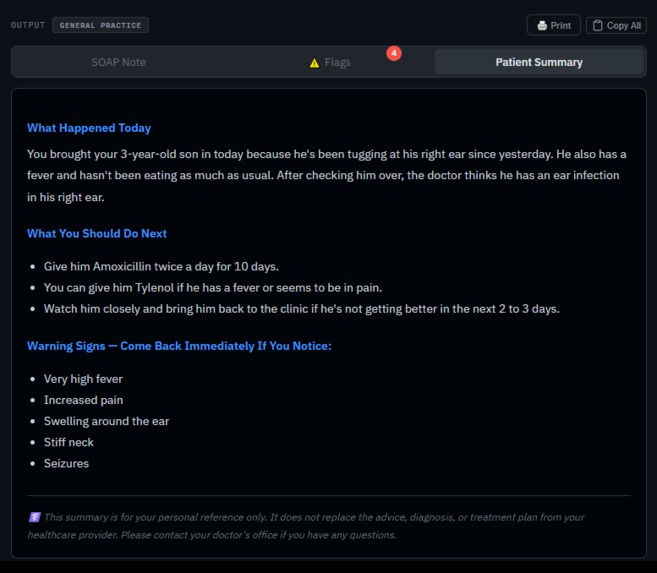Click 'Seizures' warning sign
The image size is (657, 573).
pos(66,463)
